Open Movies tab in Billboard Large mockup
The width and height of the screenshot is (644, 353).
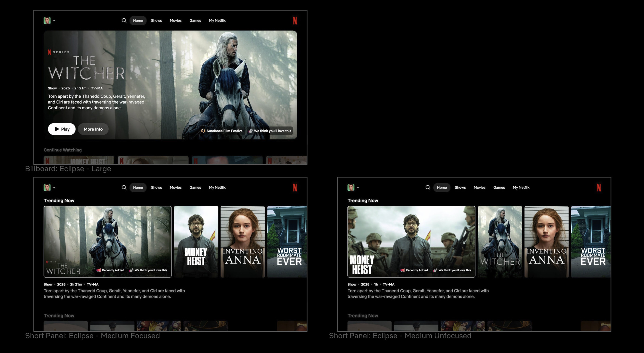click(176, 20)
